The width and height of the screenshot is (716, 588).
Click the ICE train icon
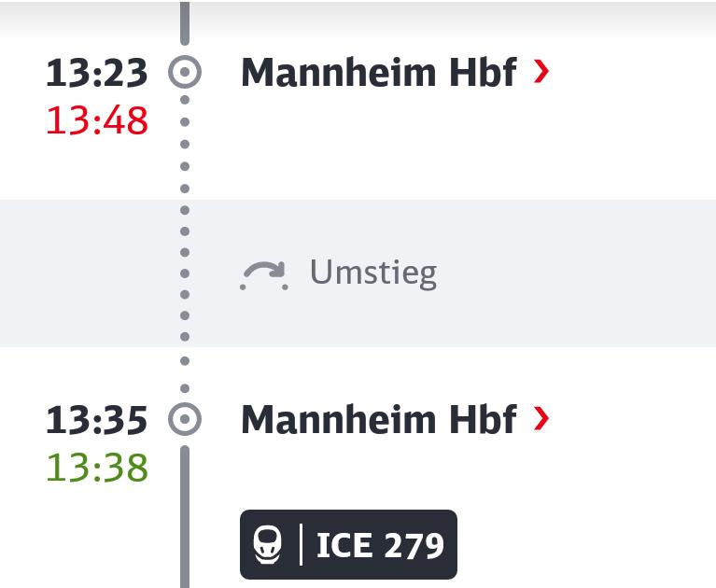coord(267,545)
